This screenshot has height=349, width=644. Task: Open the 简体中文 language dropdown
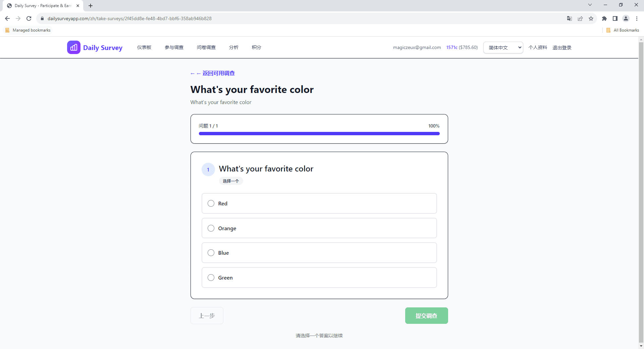[503, 47]
